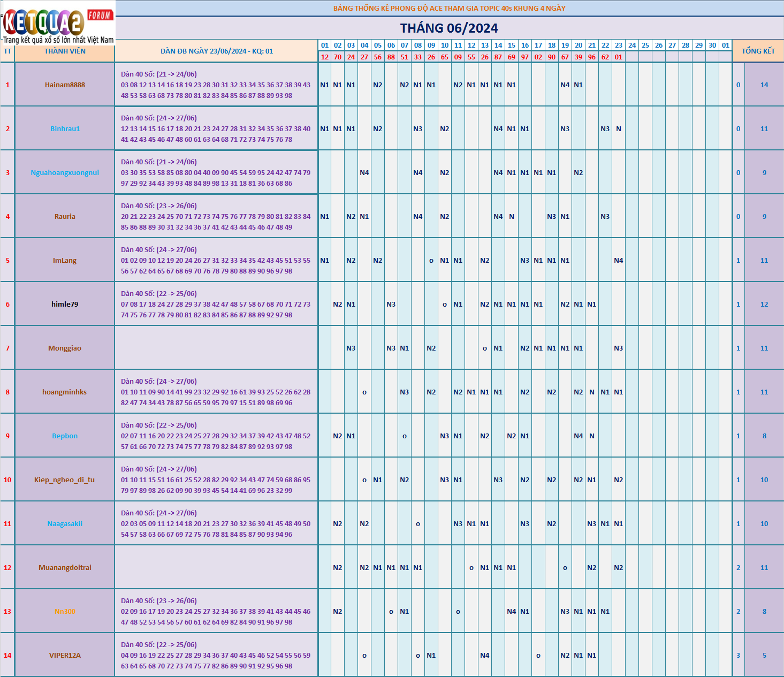Click Kiep_ngheo_di_tu's N3 cell on day 14
The width and height of the screenshot is (784, 677).
pos(498,480)
